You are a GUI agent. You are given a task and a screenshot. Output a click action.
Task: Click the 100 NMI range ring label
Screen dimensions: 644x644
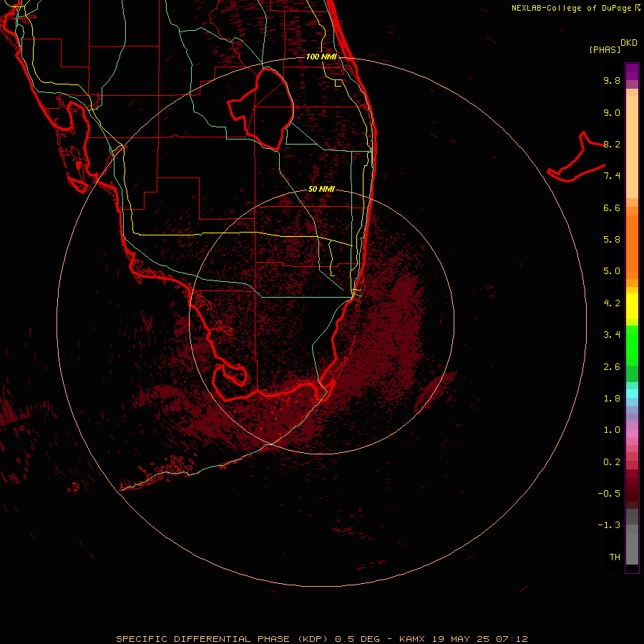[x=321, y=57]
